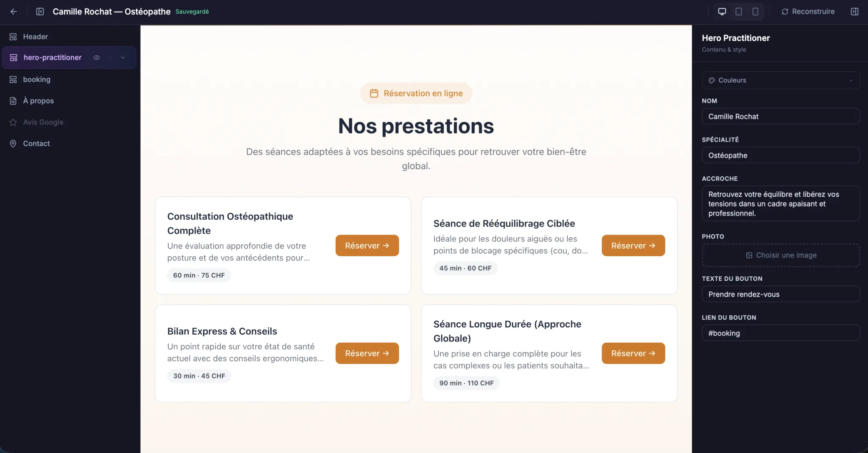
Task: Switch to tablet preview mode
Action: tap(739, 11)
